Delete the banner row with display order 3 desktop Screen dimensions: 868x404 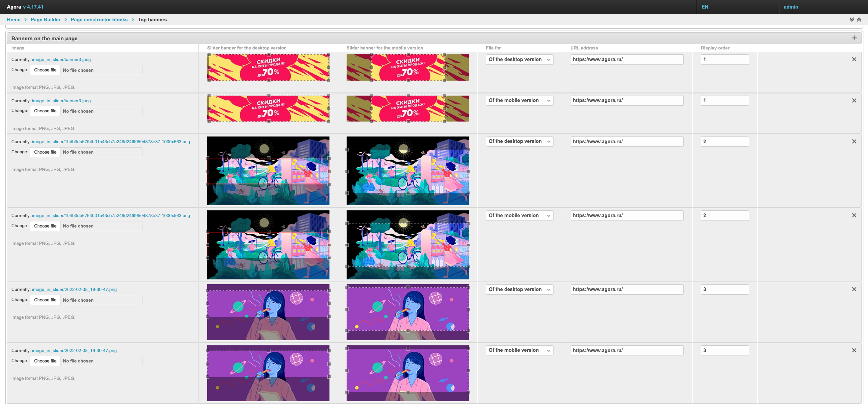point(854,289)
